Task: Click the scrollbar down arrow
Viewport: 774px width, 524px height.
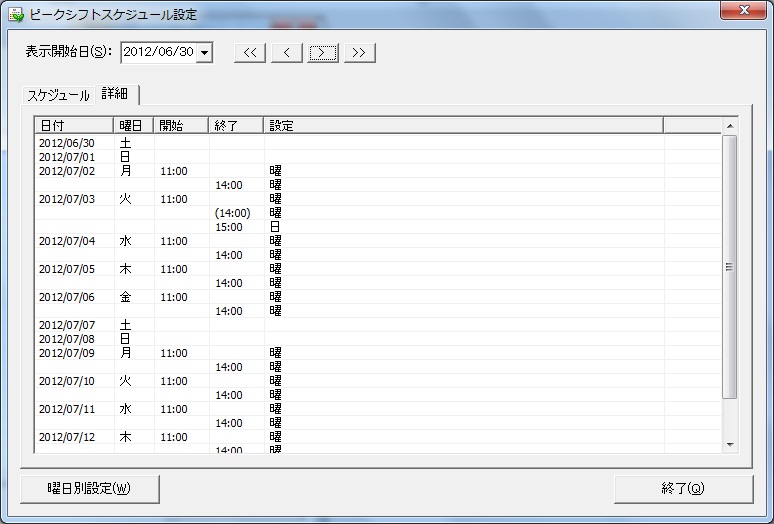Action: [x=730, y=445]
